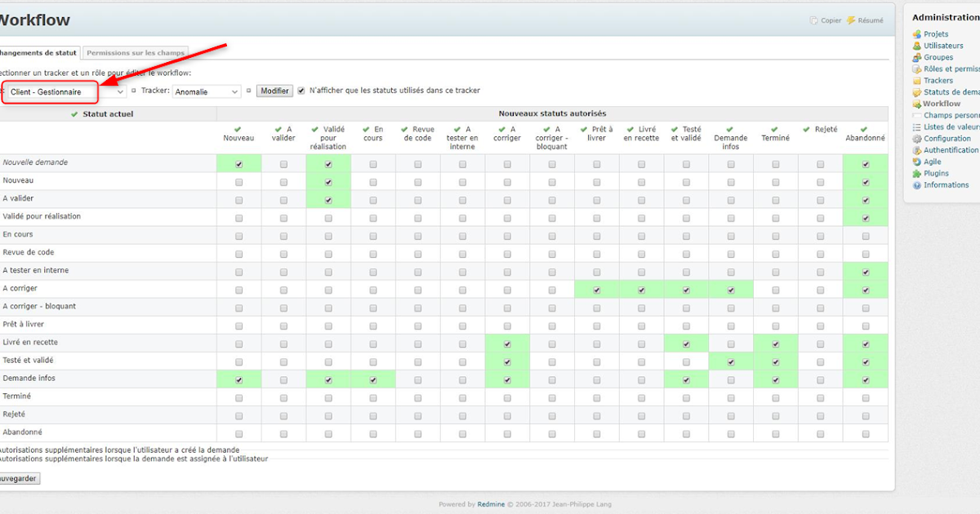
Task: Open the Trackers administration page
Action: pos(941,80)
